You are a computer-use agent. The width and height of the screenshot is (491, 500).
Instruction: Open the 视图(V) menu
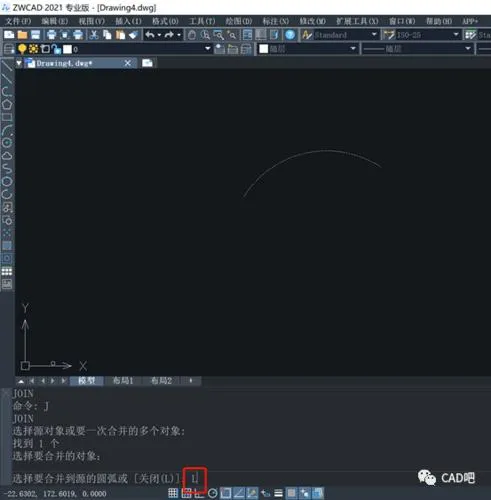click(92, 21)
